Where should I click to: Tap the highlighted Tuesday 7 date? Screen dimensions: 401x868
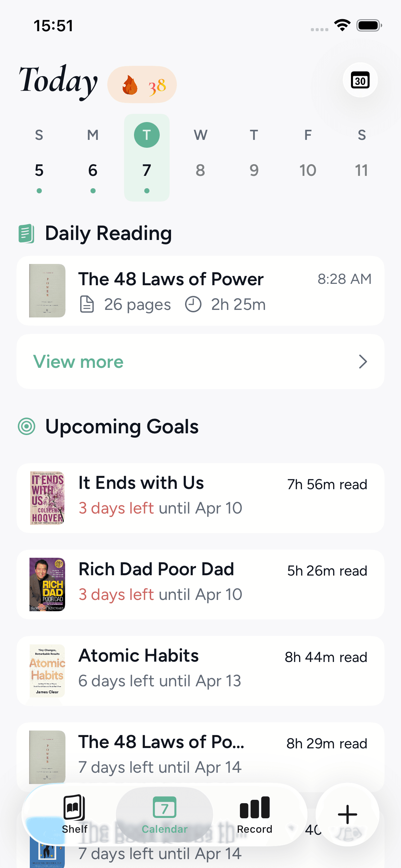pos(147,170)
